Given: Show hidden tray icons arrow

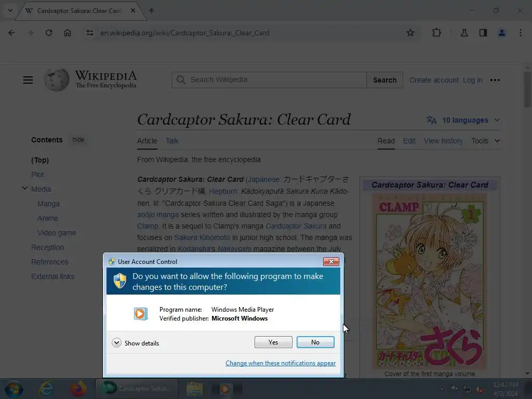Looking at the screenshot, I should pyautogui.click(x=442, y=389).
